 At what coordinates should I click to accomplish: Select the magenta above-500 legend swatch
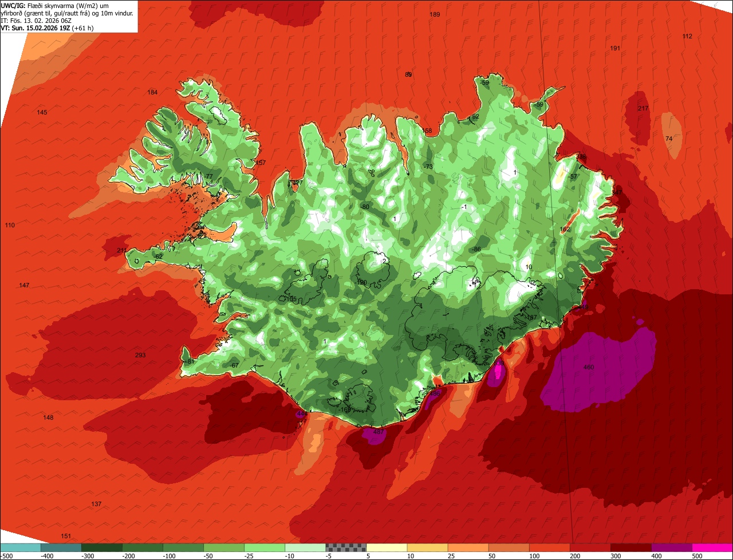point(712,547)
